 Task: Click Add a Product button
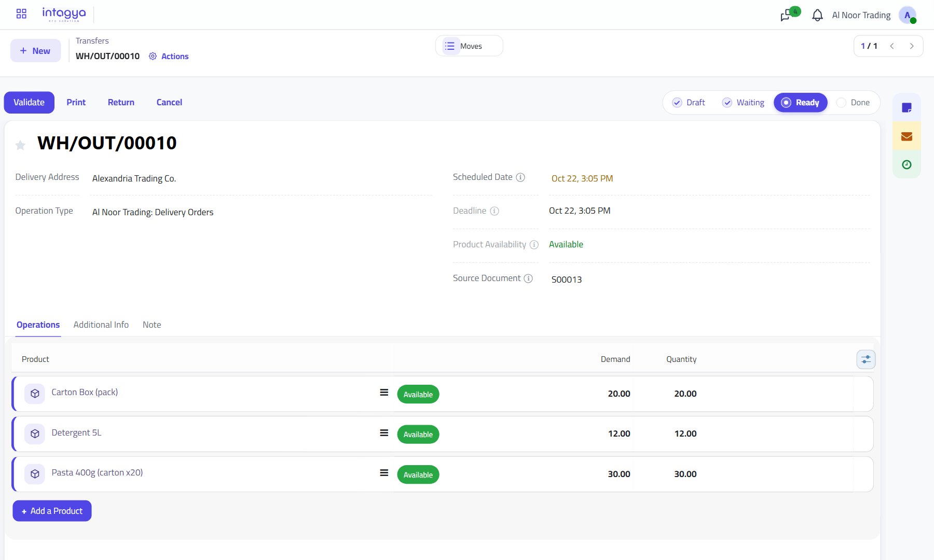click(52, 511)
